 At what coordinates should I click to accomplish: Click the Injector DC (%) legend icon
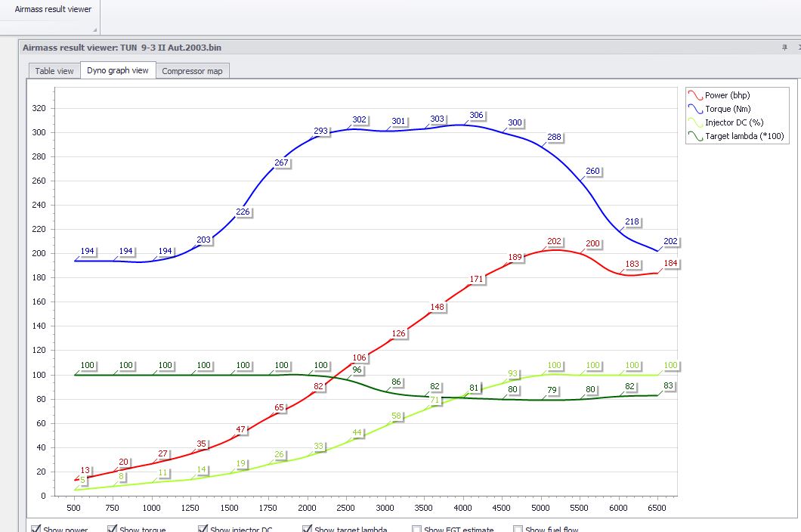tap(695, 122)
